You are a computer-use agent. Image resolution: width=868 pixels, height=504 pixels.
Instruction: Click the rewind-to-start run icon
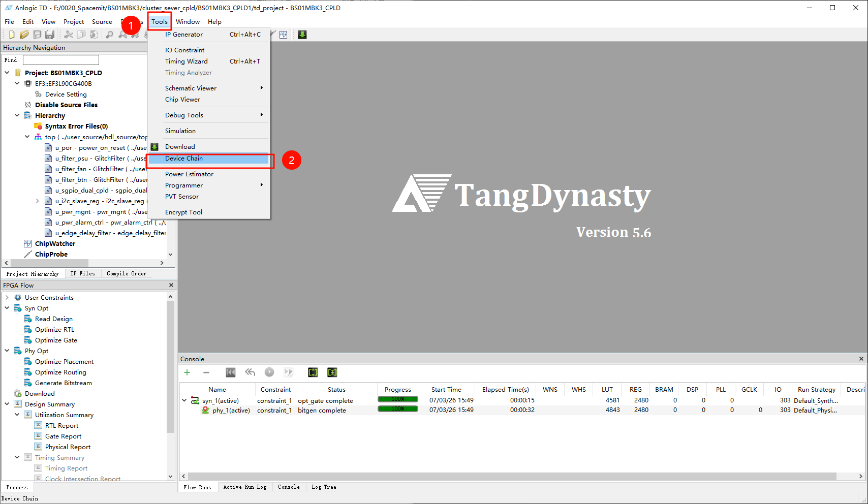click(x=231, y=372)
